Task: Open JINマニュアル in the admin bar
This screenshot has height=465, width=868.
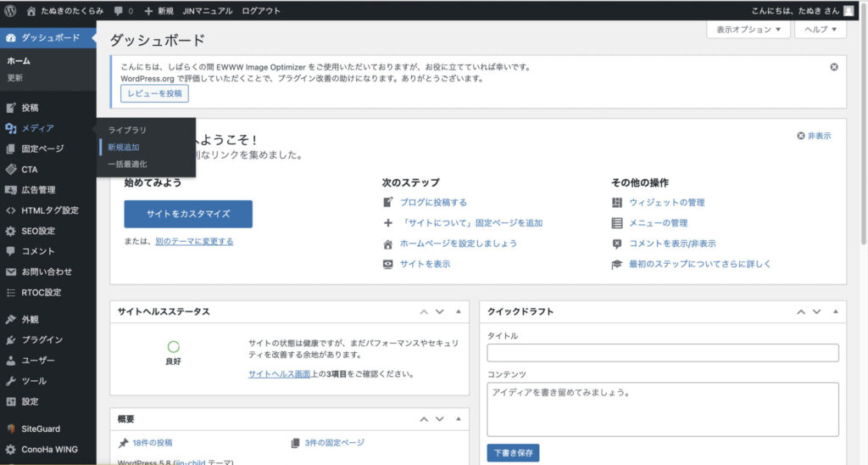Action: click(208, 11)
